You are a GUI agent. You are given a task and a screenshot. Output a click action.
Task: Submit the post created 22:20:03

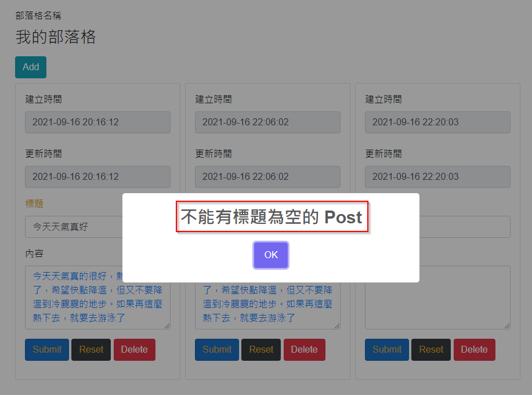click(387, 350)
